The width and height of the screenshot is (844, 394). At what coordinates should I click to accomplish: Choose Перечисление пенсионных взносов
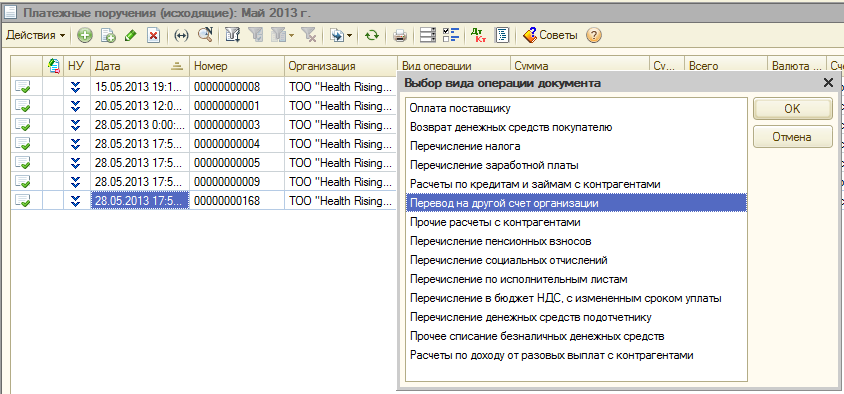(x=576, y=242)
